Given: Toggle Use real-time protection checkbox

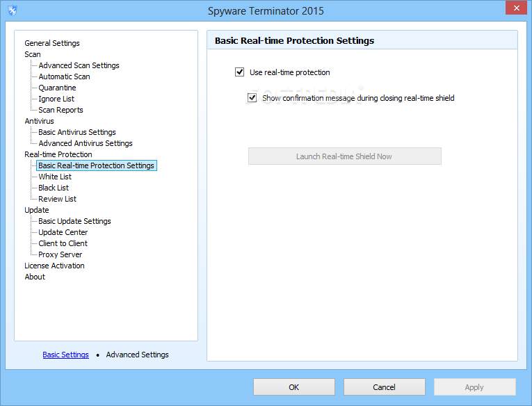Looking at the screenshot, I should [239, 72].
